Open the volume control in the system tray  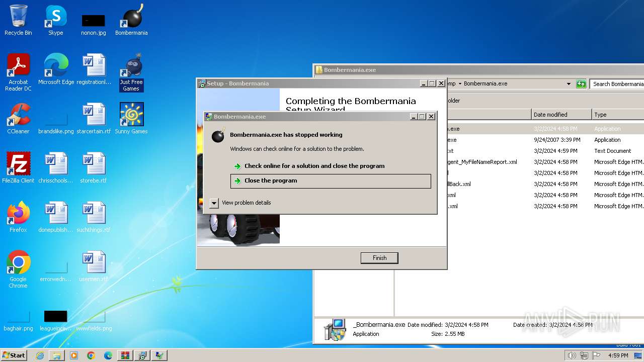click(x=572, y=355)
